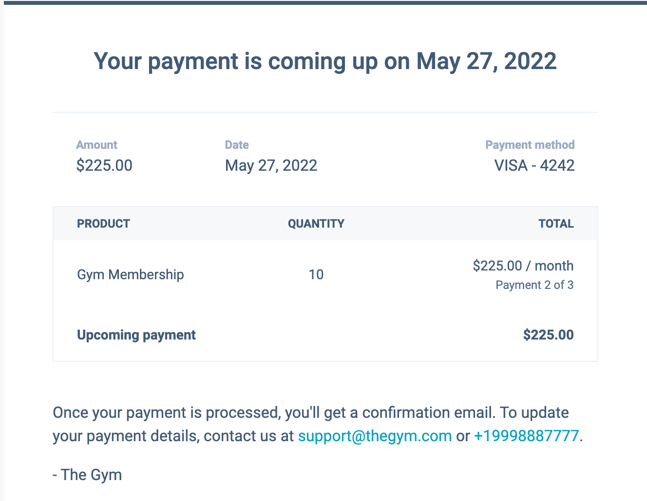Click the +19998887777 phone number link

coord(526,437)
